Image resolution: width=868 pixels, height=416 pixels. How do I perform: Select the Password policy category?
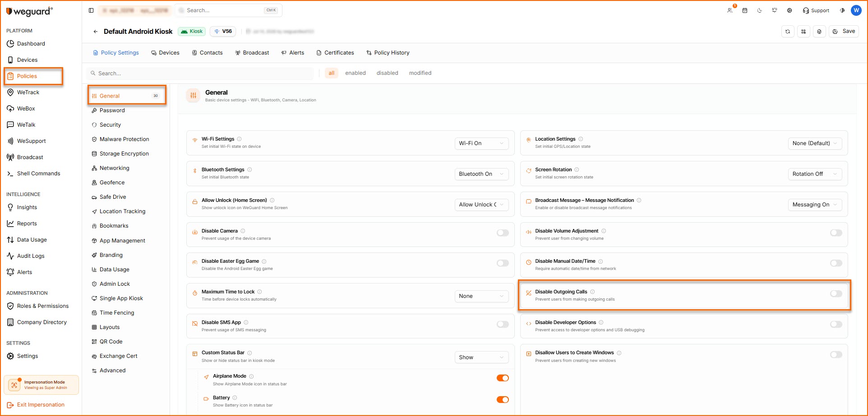[112, 110]
